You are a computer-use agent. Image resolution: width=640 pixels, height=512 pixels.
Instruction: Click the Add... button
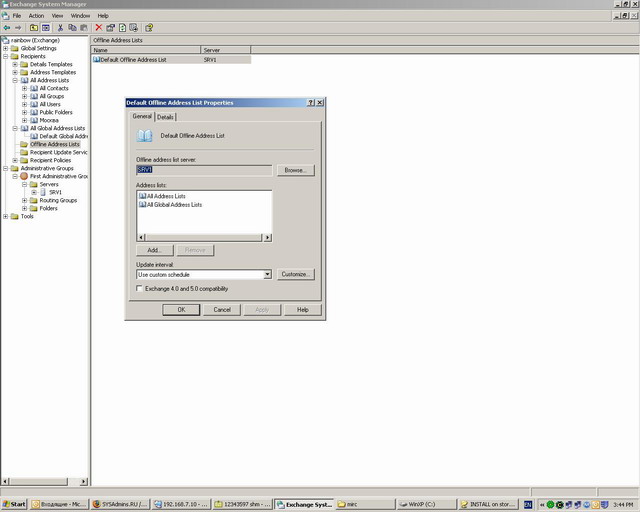(x=155, y=250)
